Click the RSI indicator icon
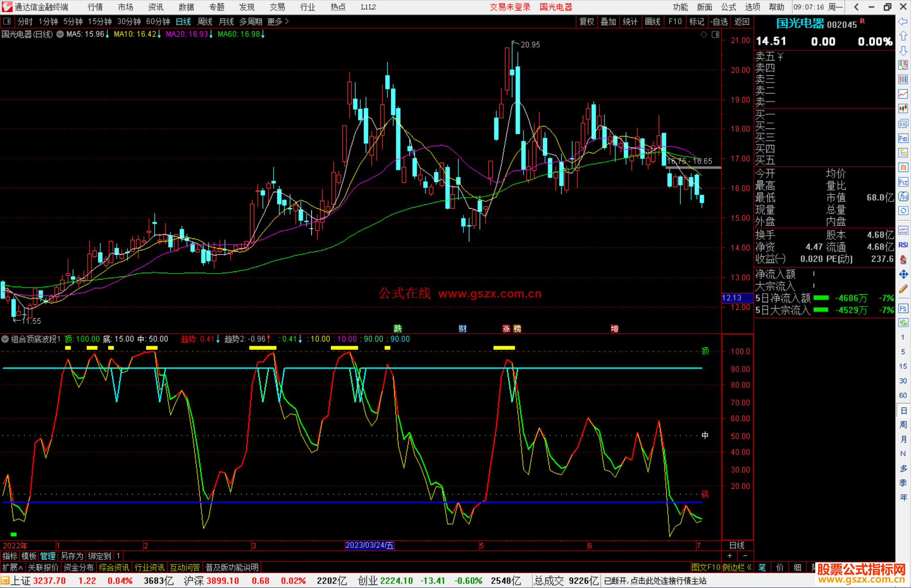This screenshot has width=911, height=588. [903, 245]
